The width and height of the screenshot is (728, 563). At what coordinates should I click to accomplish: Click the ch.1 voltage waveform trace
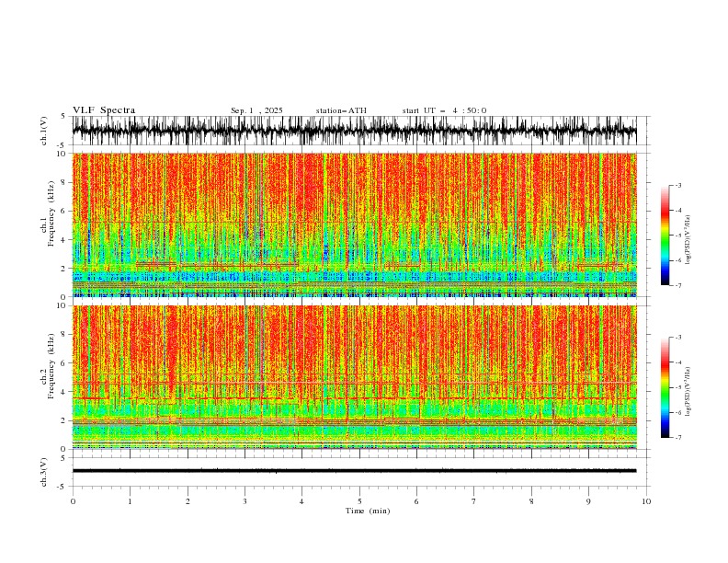click(x=354, y=131)
